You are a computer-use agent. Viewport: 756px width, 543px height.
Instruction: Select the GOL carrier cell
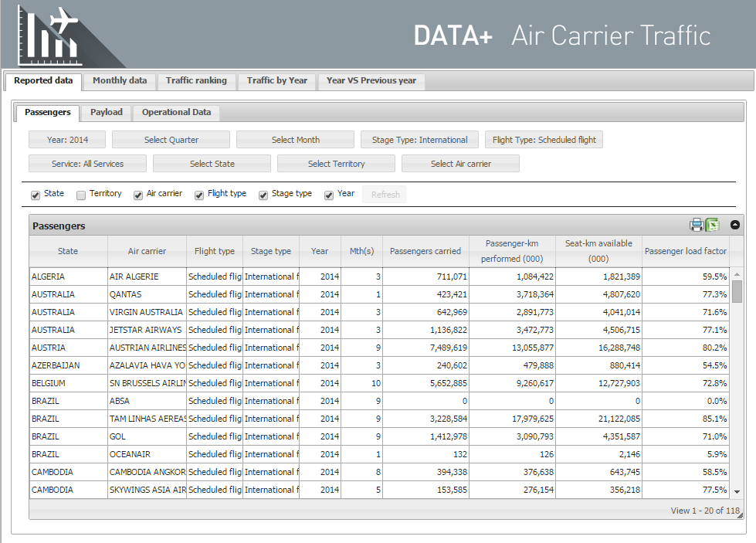[x=147, y=437]
